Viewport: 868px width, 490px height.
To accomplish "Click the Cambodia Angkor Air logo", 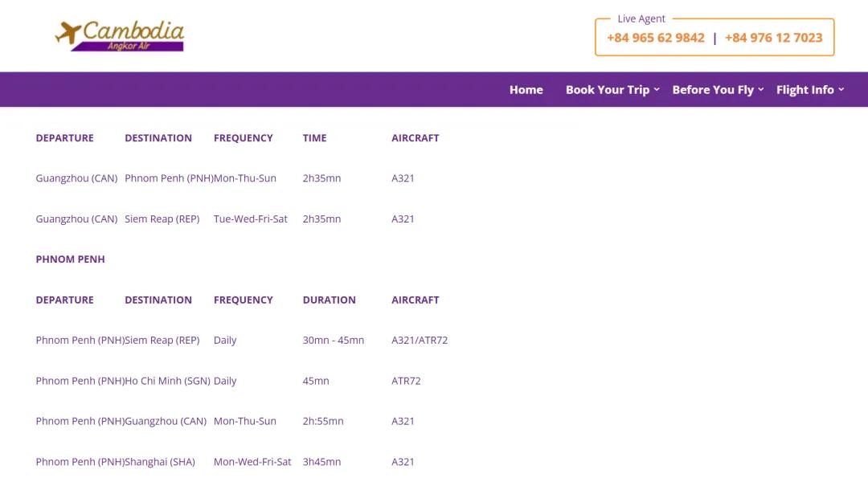I will point(120,35).
